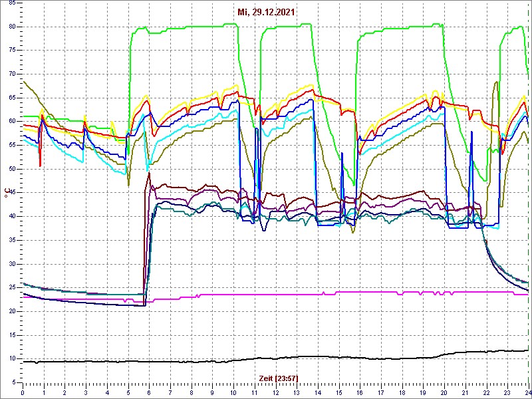Click hour 13 on the time axis
The image size is (532, 399).
point(297,392)
